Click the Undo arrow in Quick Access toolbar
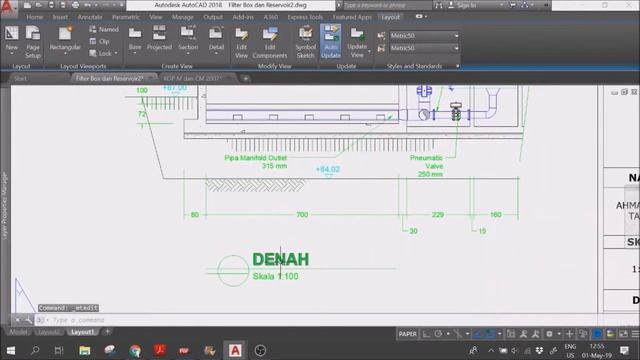This screenshot has width=640, height=360. pyautogui.click(x=88, y=5)
